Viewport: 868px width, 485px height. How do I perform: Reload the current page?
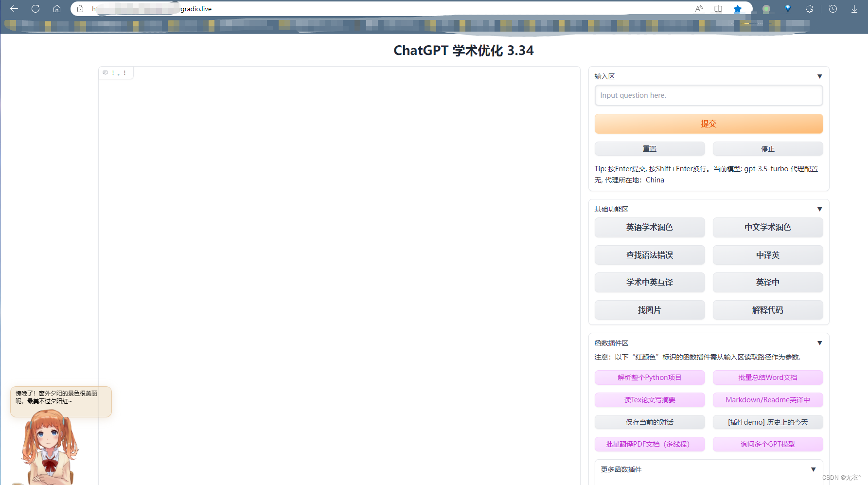[35, 9]
